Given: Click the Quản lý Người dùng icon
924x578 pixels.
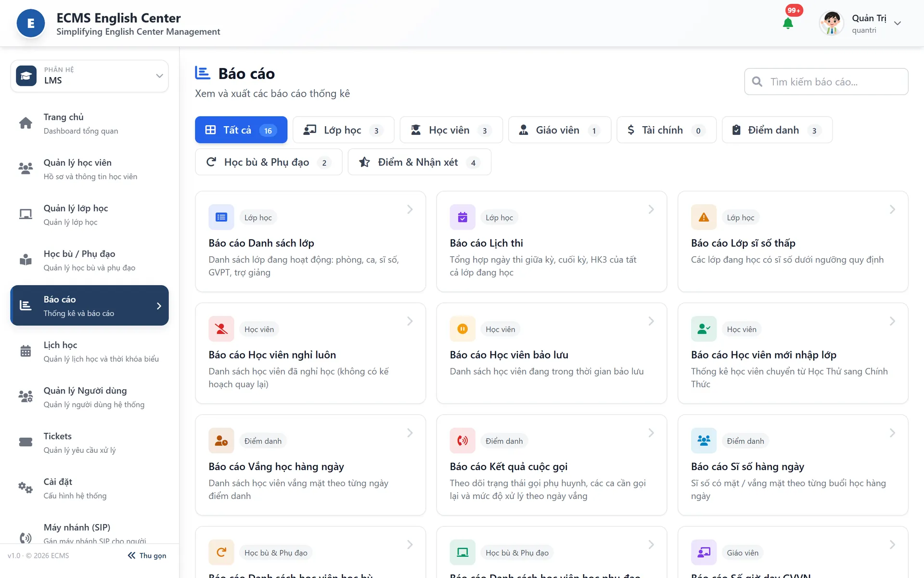Looking at the screenshot, I should click(26, 397).
